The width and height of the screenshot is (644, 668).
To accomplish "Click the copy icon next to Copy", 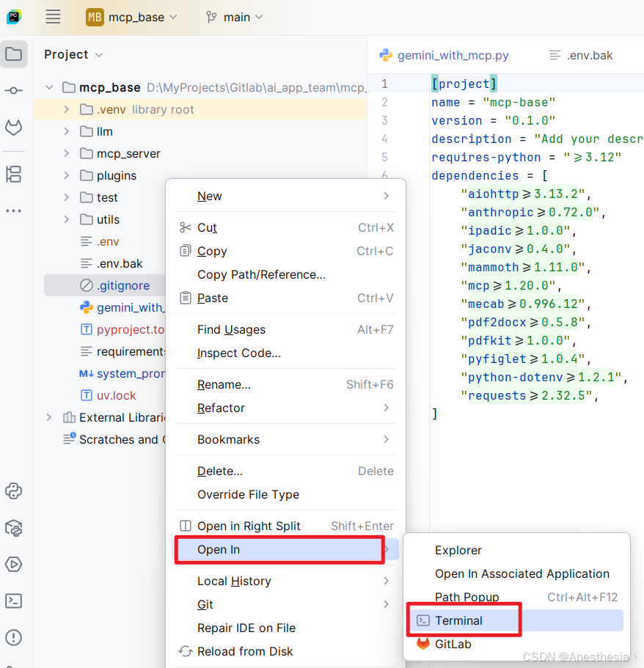I will (186, 251).
